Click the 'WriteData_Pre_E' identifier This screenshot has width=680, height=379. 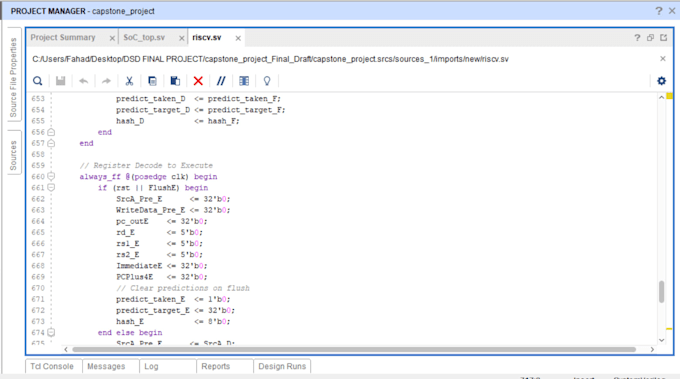[150, 210]
